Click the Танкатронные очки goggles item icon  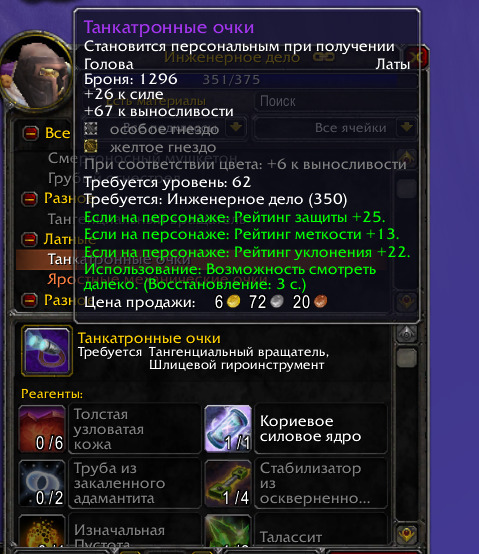[x=47, y=350]
